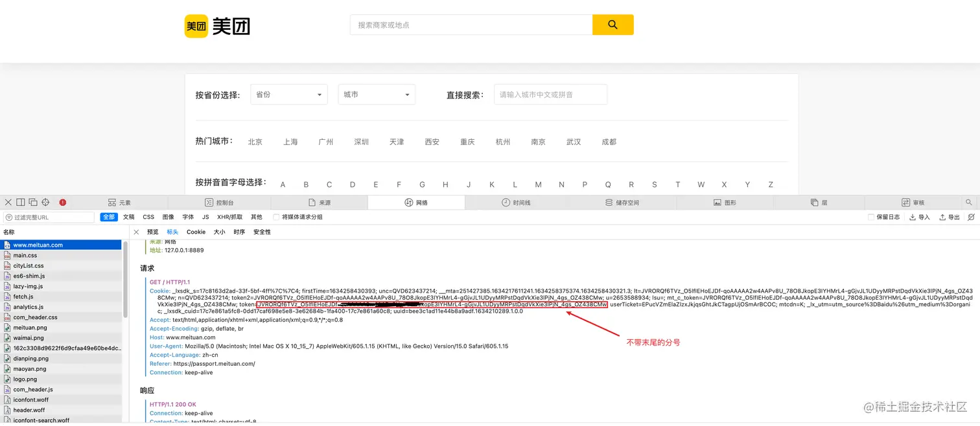Viewport: 980px width, 426px height.
Task: Focus the 过滤完整URL filter field
Action: coord(49,218)
